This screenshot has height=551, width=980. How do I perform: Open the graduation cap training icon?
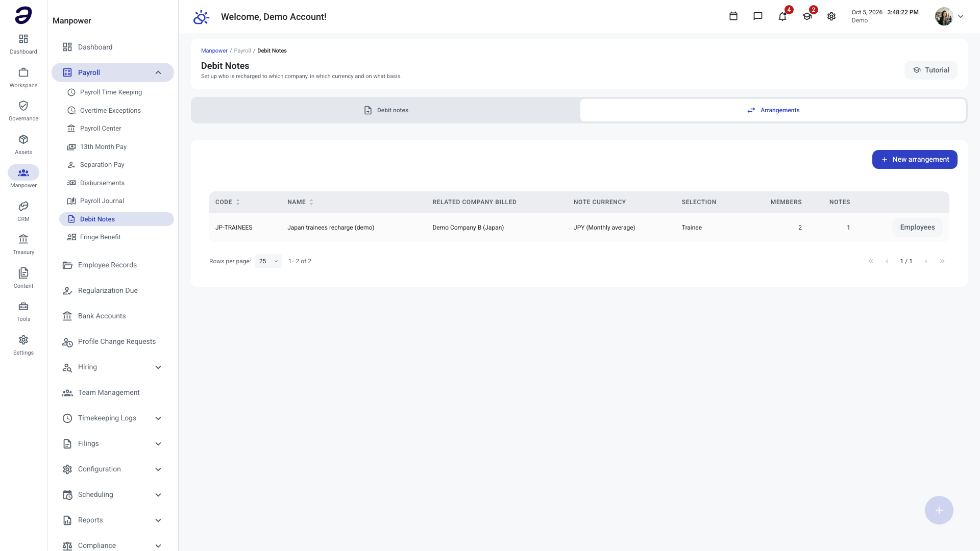(807, 16)
